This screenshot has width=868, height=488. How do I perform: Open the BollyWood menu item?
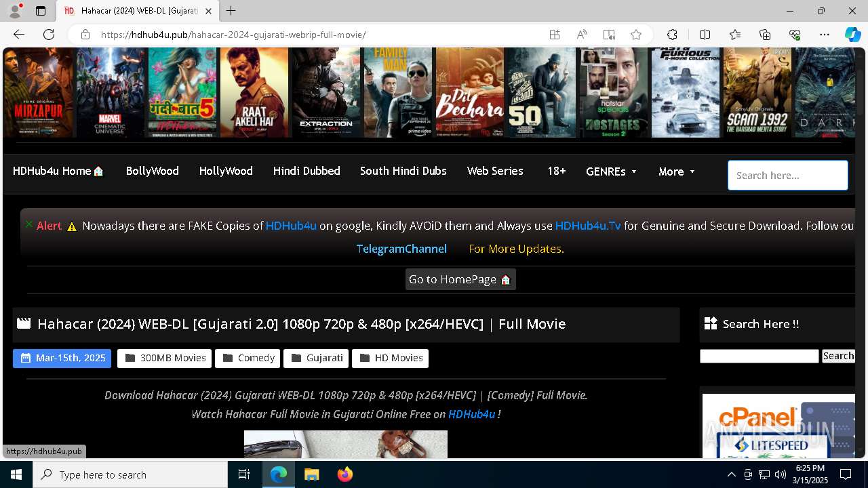pos(152,171)
